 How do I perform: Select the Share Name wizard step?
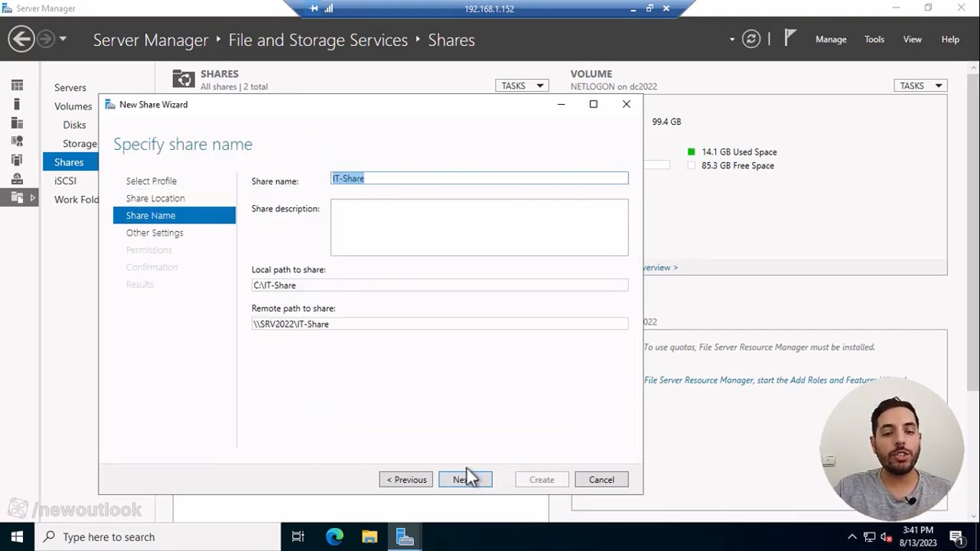[174, 215]
